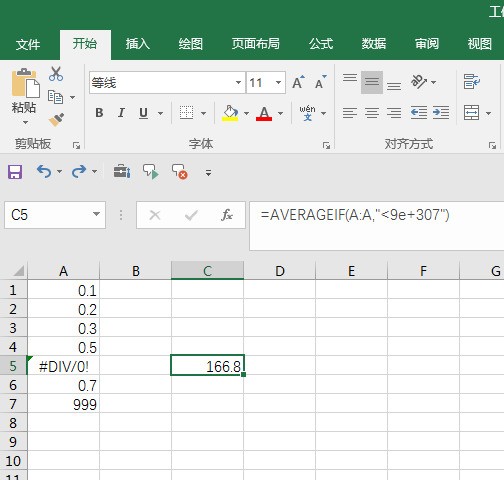Viewport: 504px width, 480px height.
Task: Open the Copy options arrow
Action: coord(72,98)
